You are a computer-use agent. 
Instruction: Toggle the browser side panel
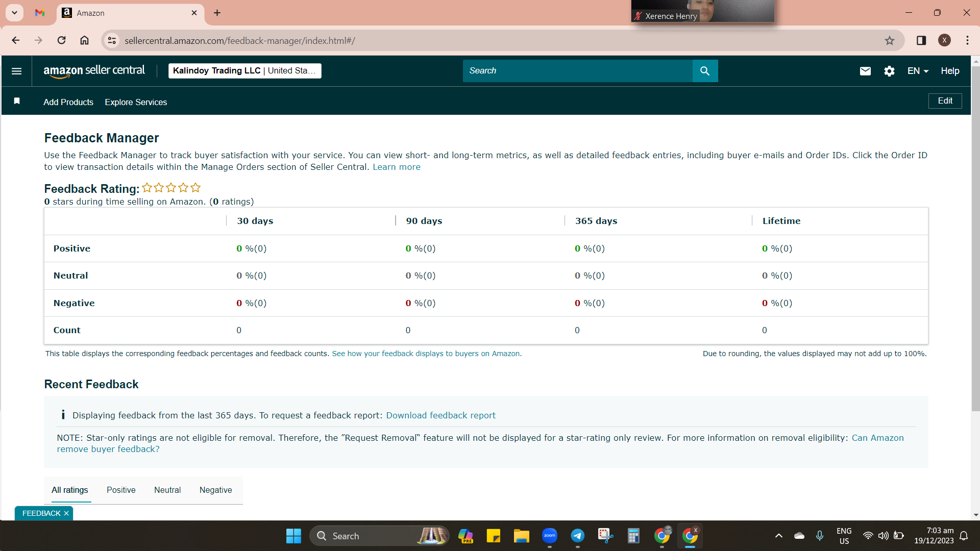pos(921,40)
